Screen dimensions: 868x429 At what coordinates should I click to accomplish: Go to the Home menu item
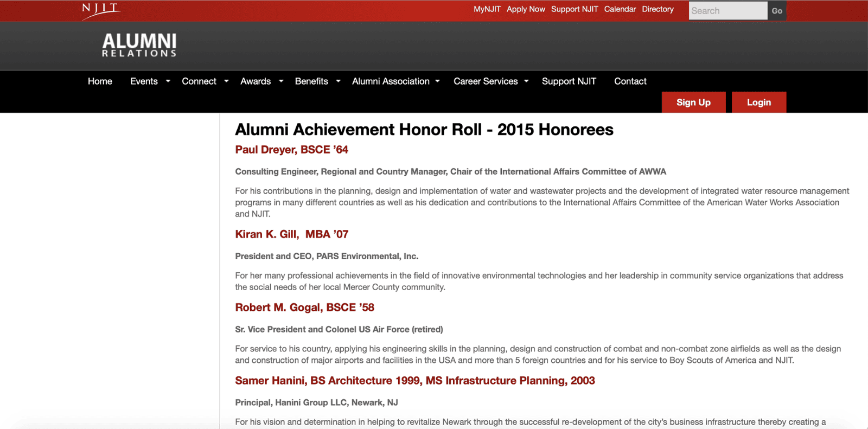click(x=100, y=81)
